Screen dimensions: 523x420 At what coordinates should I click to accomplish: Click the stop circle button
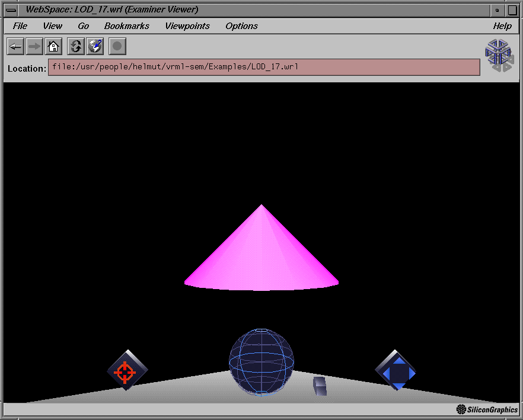tap(117, 46)
